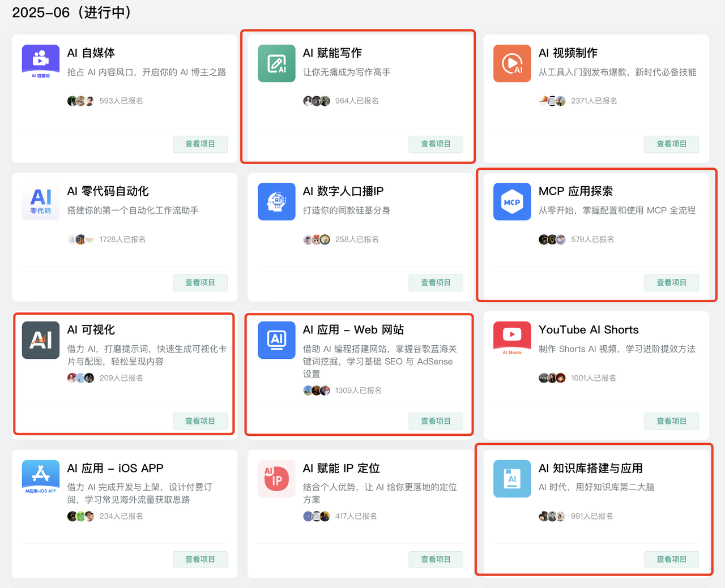Click the title AI 可视化
Screen dimensions: 725x588
(91, 330)
